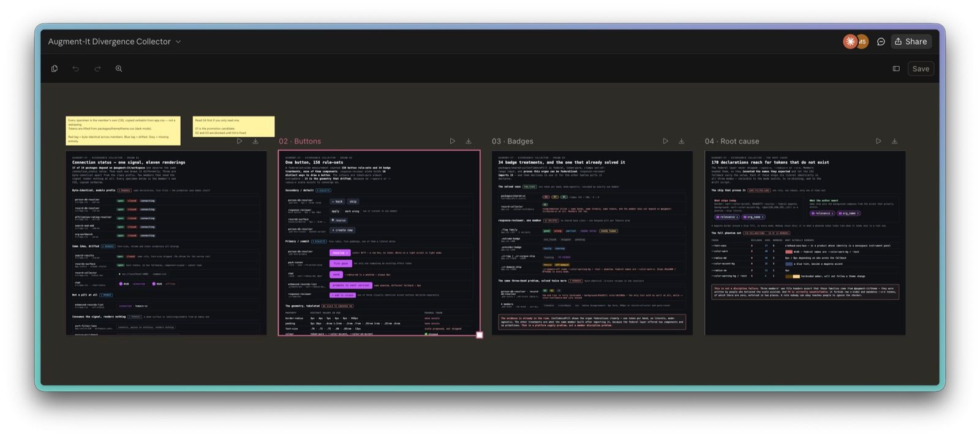Click the Save button
The image size is (980, 437).
tap(921, 69)
